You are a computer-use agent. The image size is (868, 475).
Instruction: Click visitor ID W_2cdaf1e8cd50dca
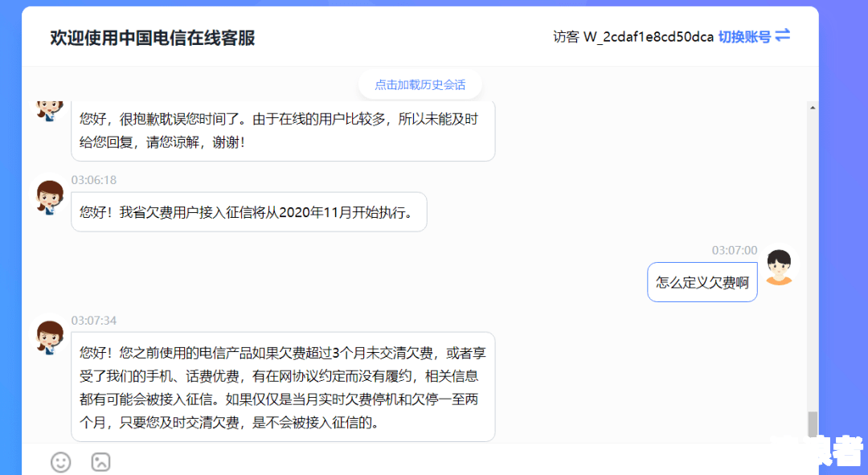(649, 37)
